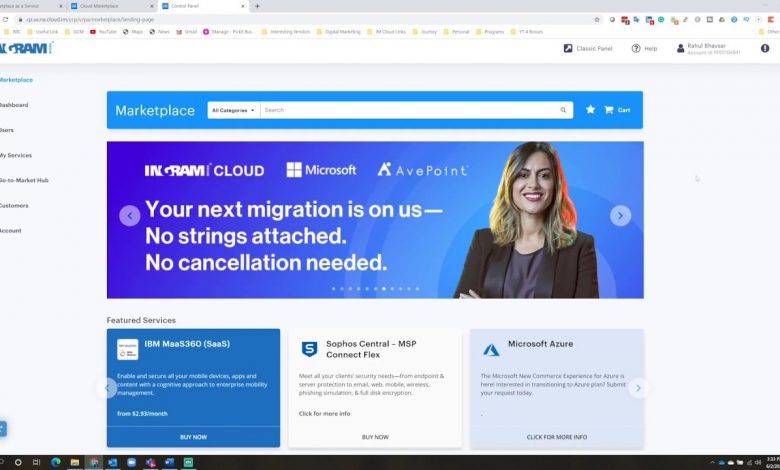This screenshot has width=780, height=470.
Task: Click for more info on Microsoft Azure
Action: [556, 437]
